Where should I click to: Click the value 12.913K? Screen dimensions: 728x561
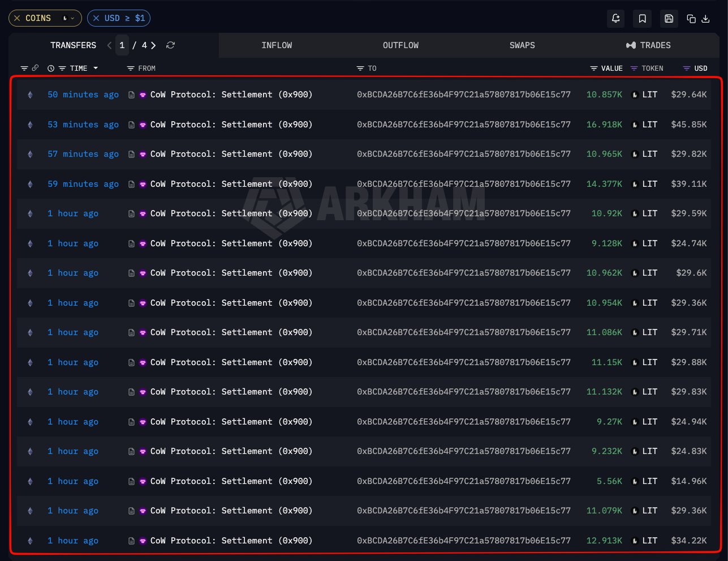(x=604, y=541)
